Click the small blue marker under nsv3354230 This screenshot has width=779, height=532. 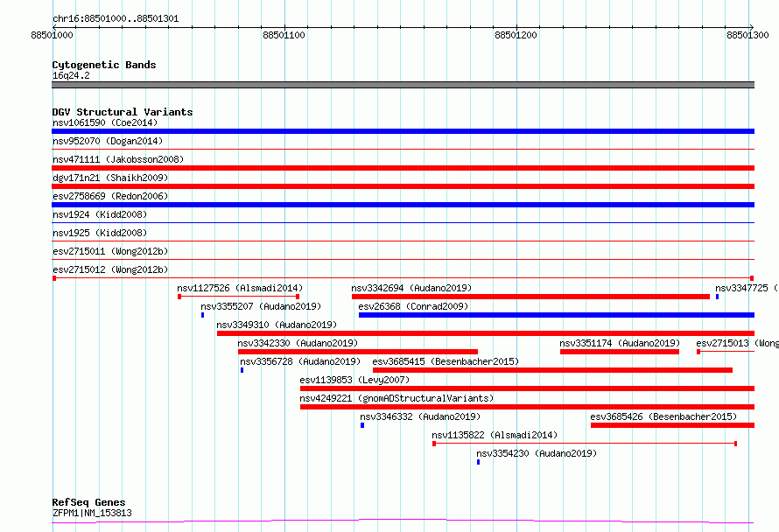tap(479, 463)
